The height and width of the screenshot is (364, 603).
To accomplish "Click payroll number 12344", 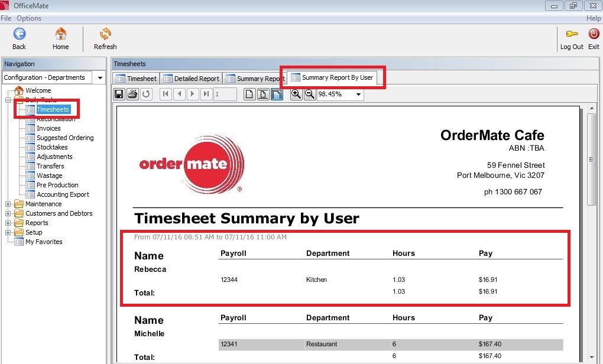I will pyautogui.click(x=229, y=280).
